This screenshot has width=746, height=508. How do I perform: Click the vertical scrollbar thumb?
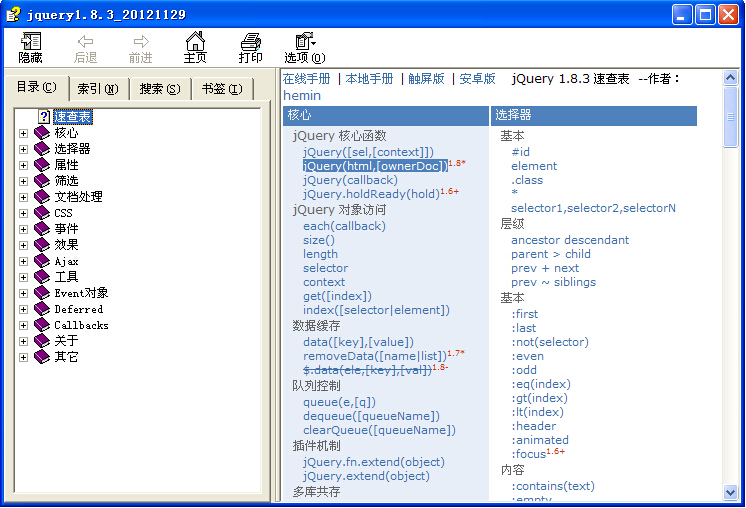pos(730,117)
